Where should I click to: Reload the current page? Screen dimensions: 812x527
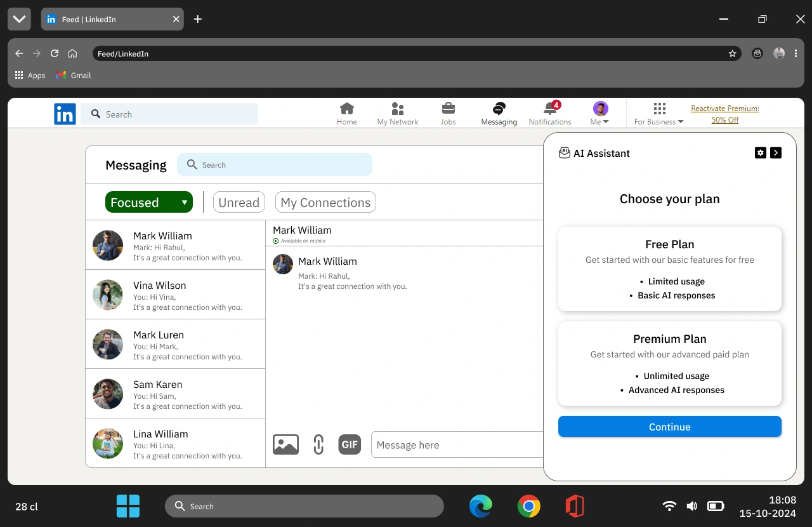(x=55, y=54)
